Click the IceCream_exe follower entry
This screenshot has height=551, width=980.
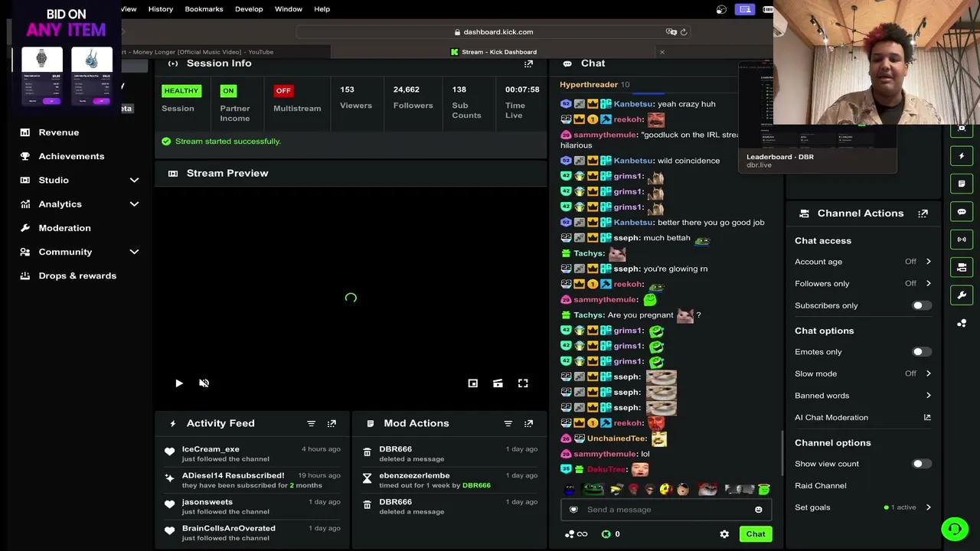pos(252,454)
